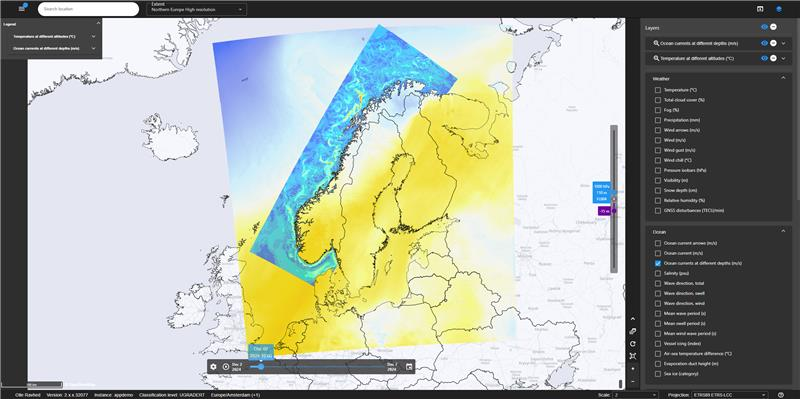This screenshot has width=800, height=399.
Task: Remove Temperature at different altitudes layer
Action: click(x=773, y=58)
